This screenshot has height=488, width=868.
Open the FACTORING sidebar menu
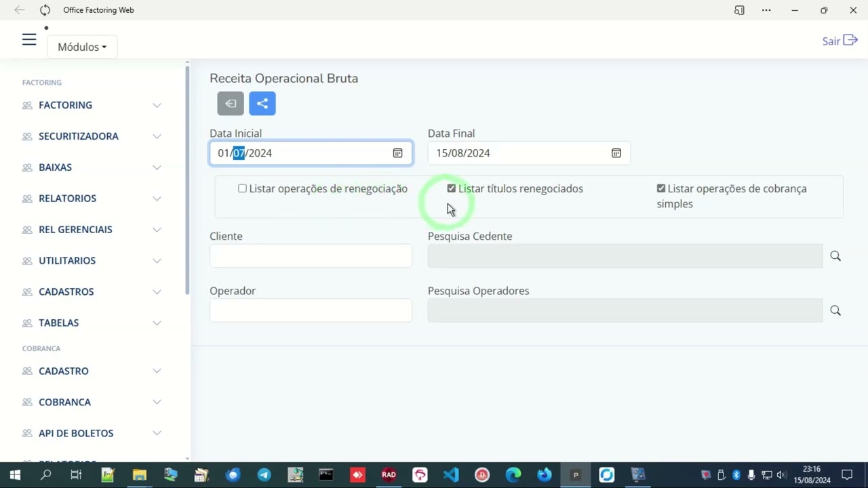(65, 105)
